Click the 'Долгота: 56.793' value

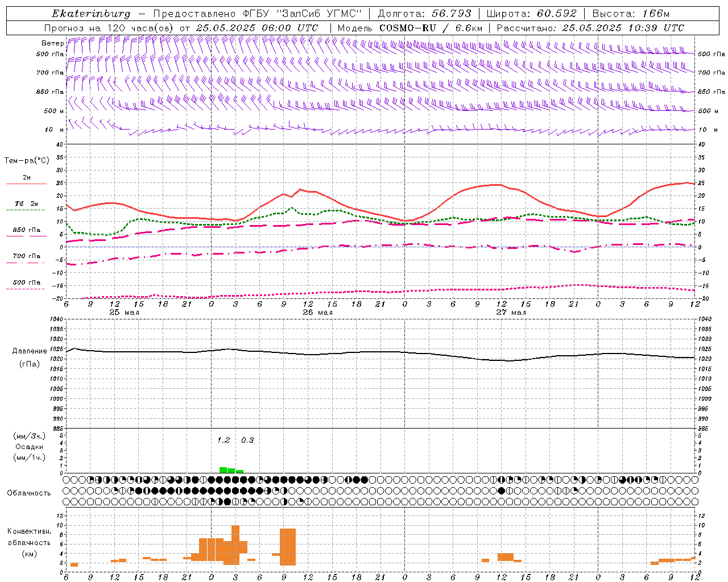424,14
